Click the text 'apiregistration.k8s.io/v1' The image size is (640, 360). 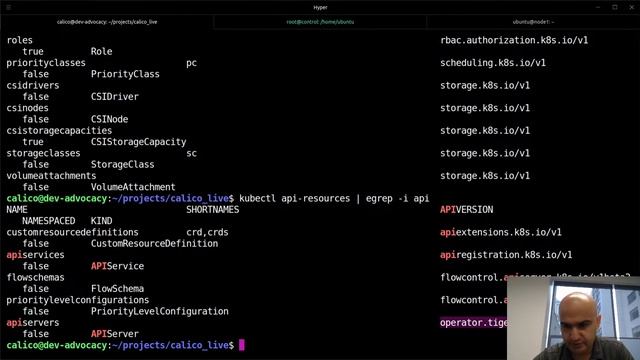pyautogui.click(x=506, y=255)
